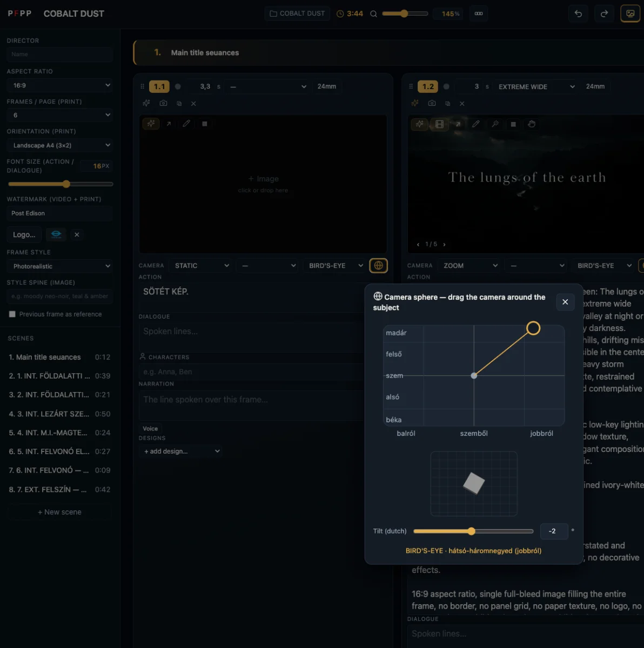This screenshot has height=648, width=644.
Task: Click the square stop tool in frame 1.1 image toolbar
Action: 204,124
